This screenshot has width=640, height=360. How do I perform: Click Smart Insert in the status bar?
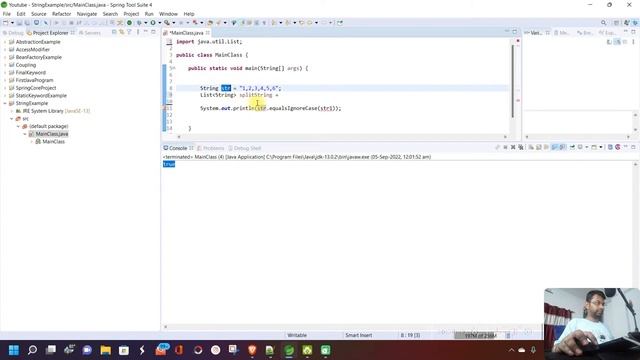point(358,335)
